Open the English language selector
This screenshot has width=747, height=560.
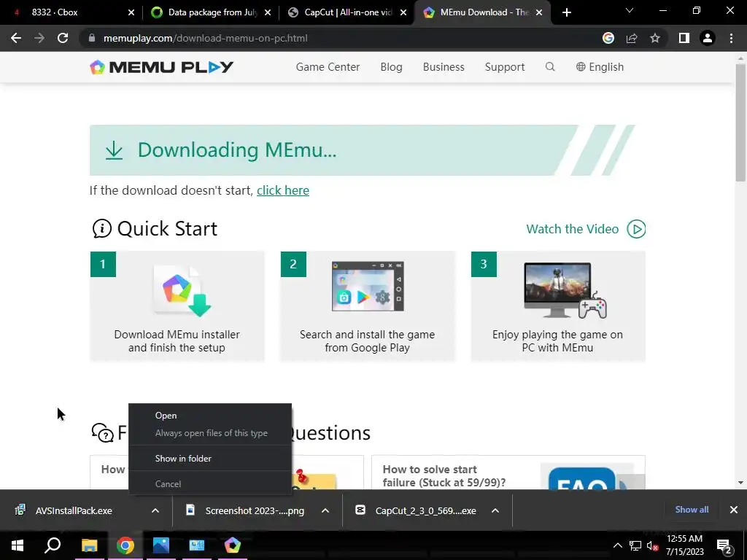(x=600, y=67)
